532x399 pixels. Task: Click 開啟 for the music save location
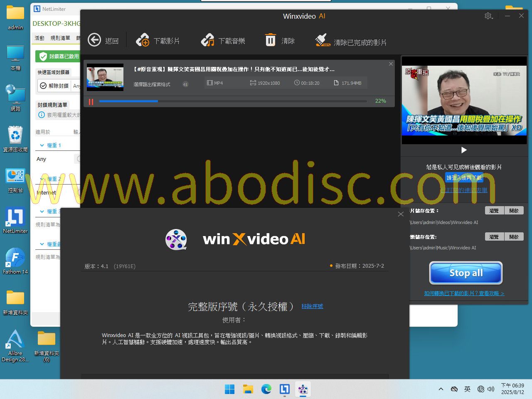pos(514,237)
